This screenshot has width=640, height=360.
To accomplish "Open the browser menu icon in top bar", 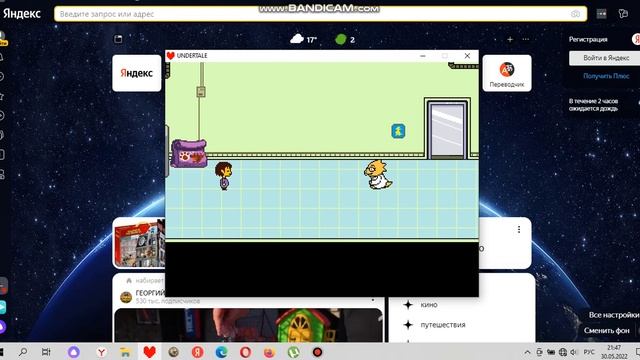I will pyautogui.click(x=601, y=14).
